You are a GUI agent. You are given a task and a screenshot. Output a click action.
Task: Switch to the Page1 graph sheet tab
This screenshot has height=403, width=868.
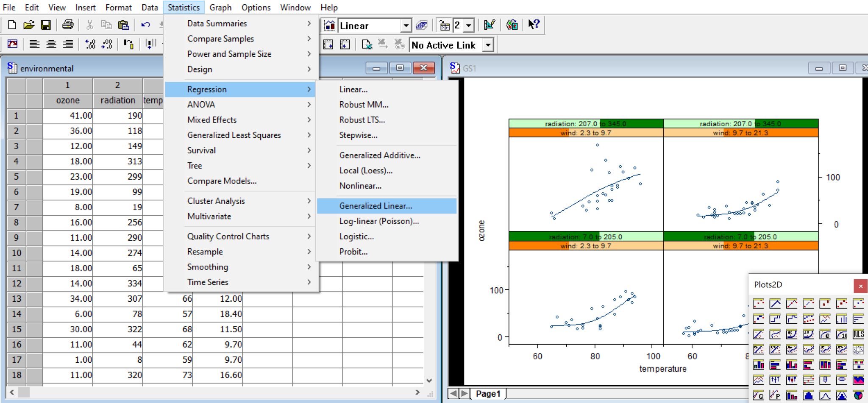click(x=488, y=394)
